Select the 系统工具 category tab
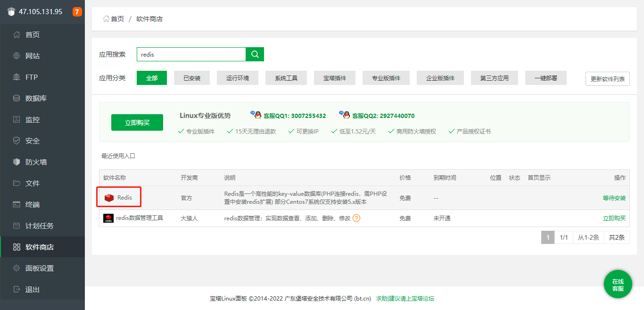 pos(286,78)
